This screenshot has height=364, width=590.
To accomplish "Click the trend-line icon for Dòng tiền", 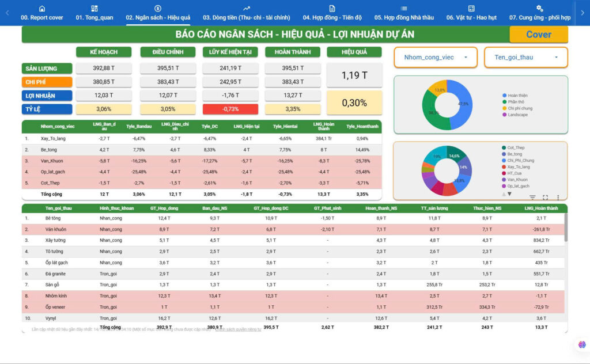I will pyautogui.click(x=246, y=8).
